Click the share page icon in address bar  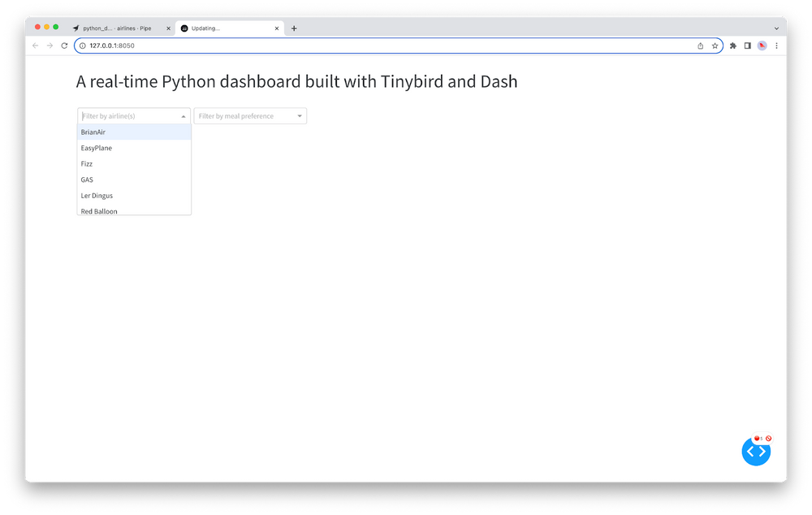[x=700, y=46]
